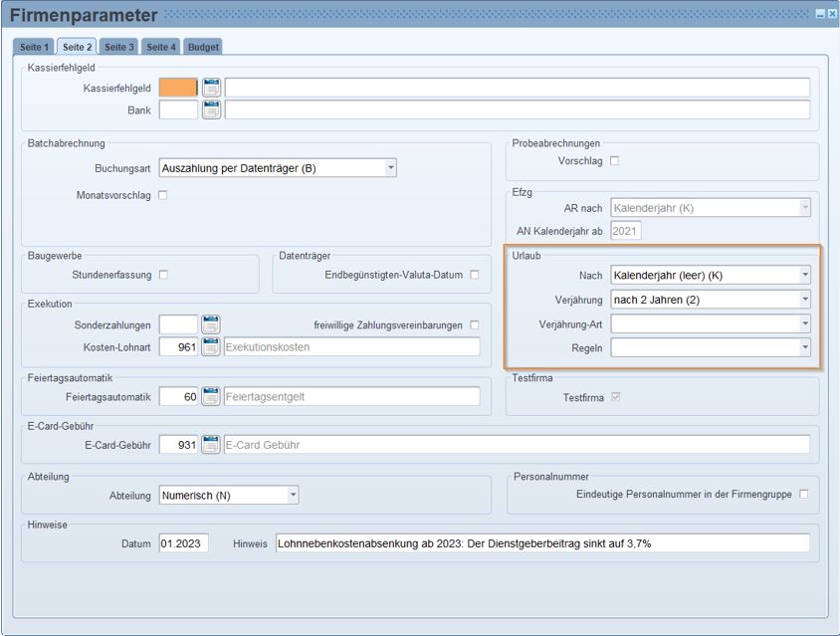
Task: Minimize the Firmenparameter window
Action: [819, 14]
